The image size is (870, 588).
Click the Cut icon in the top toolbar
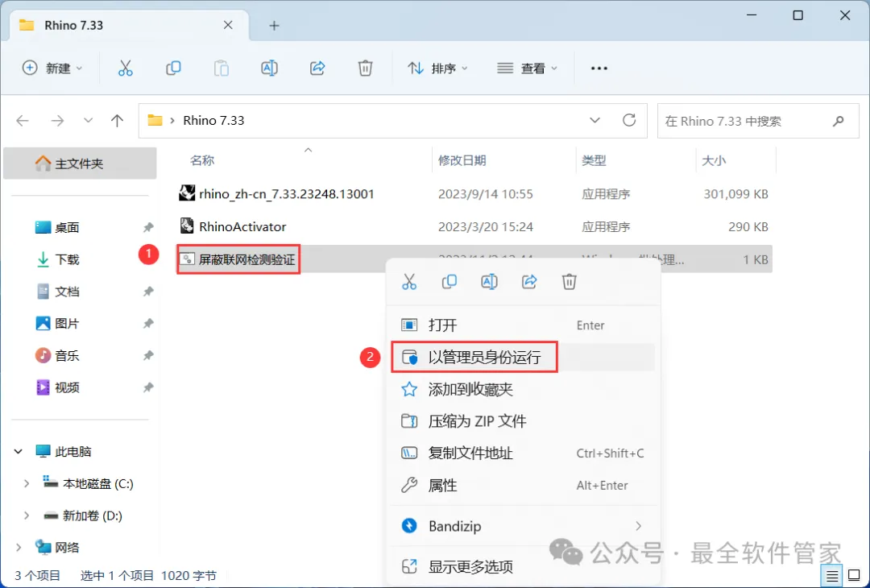pyautogui.click(x=126, y=68)
